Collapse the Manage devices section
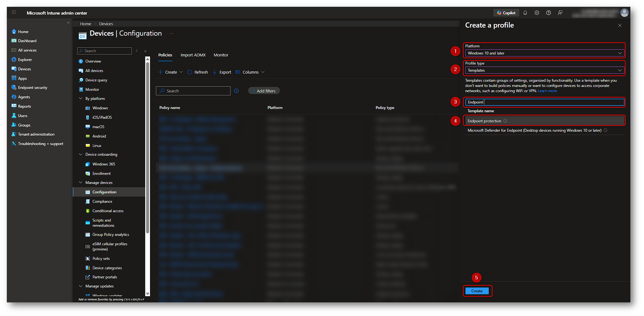The image size is (644, 316). (x=81, y=182)
